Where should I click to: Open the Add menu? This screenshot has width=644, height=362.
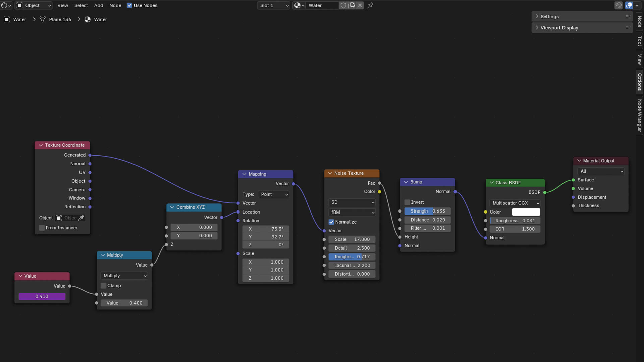coord(98,5)
